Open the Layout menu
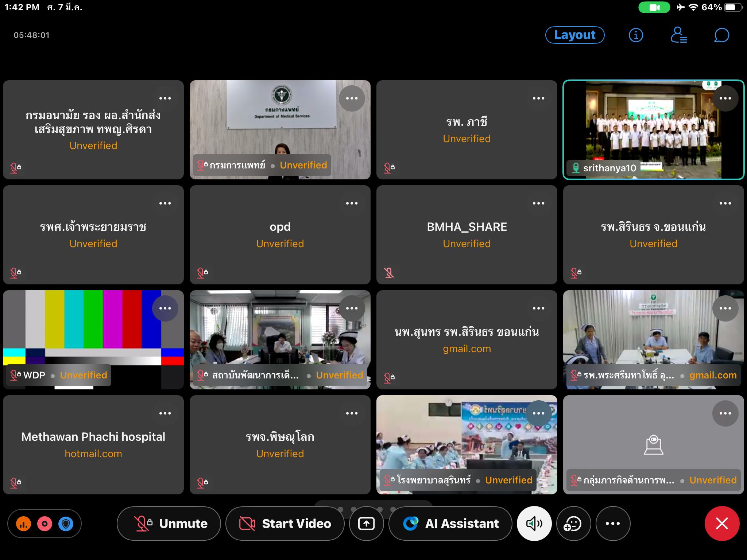Image resolution: width=747 pixels, height=560 pixels. coord(574,35)
